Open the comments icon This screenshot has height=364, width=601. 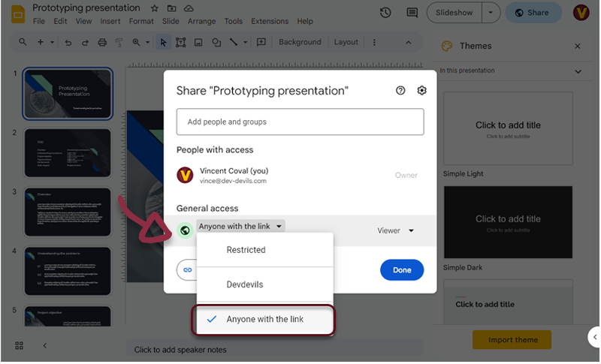411,13
